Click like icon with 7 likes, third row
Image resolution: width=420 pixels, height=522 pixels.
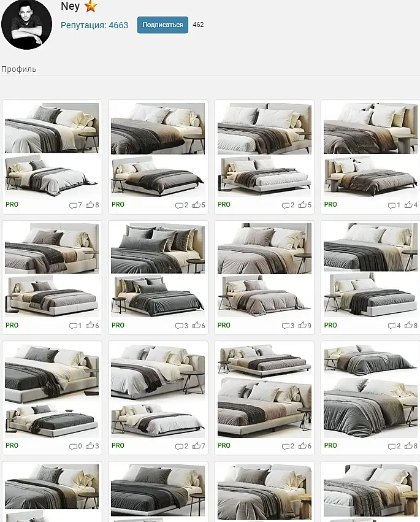point(196,445)
